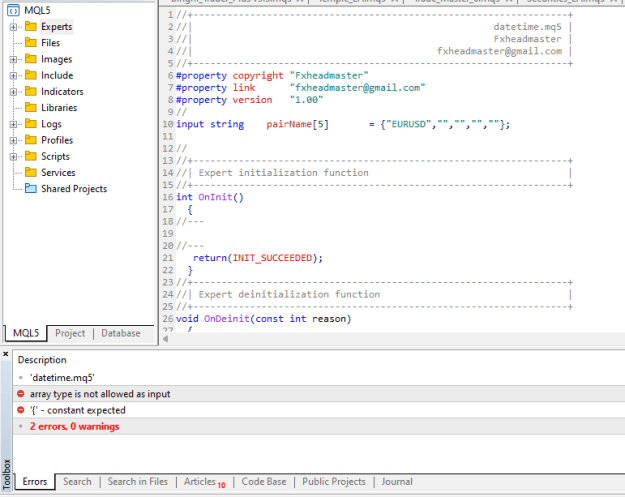Screen dimensions: 625x497
Task: Open the Errors toolbox tab
Action: [35, 482]
